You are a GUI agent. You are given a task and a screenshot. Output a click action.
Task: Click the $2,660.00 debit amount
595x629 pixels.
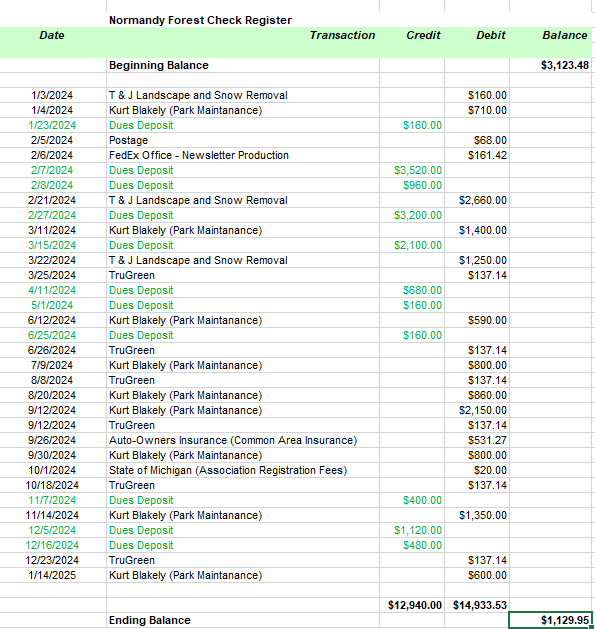(477, 200)
